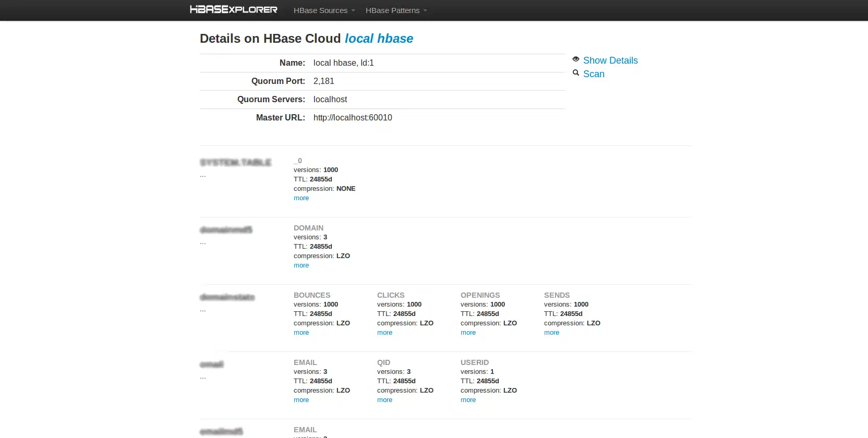
Task: Click the Master URL value http://localhost:60010
Action: [x=353, y=118]
